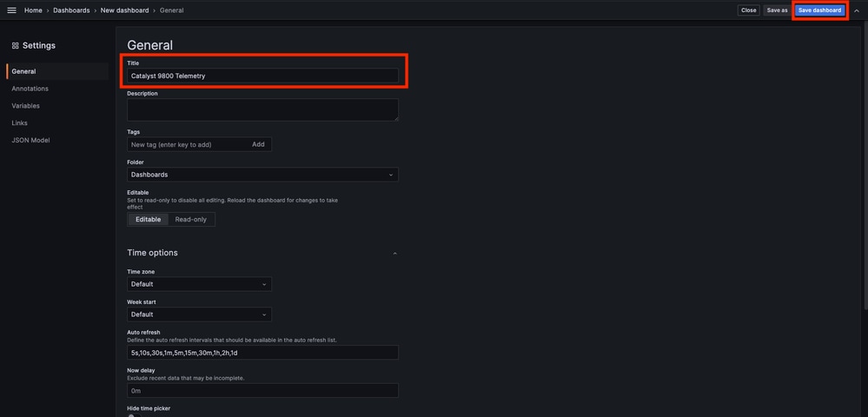This screenshot has width=868, height=417.
Task: Click the New tag input field
Action: tap(187, 144)
